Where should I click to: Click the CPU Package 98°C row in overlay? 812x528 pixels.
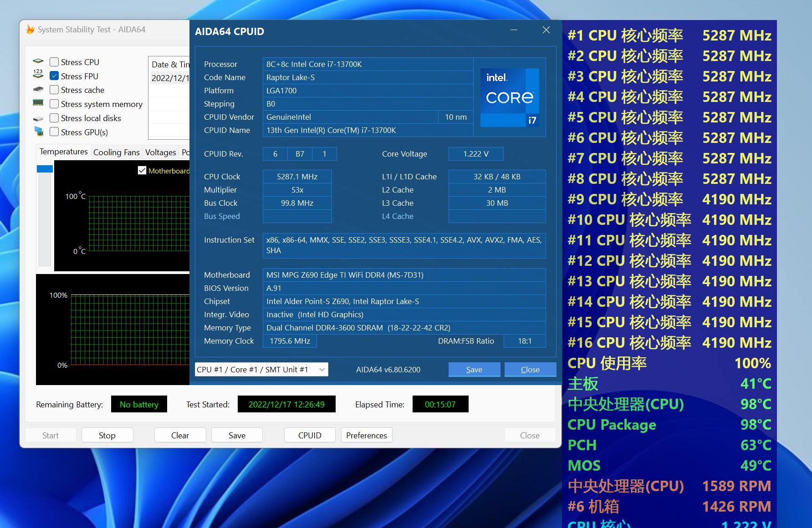pos(669,425)
